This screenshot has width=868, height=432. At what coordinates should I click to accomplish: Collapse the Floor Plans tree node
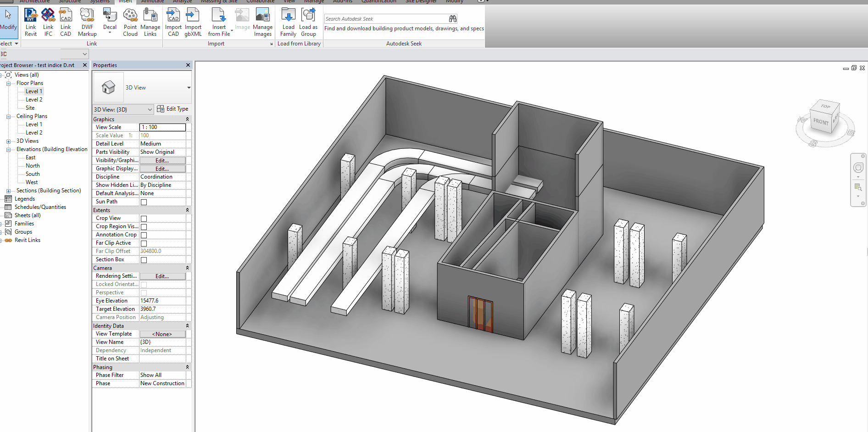[8, 84]
